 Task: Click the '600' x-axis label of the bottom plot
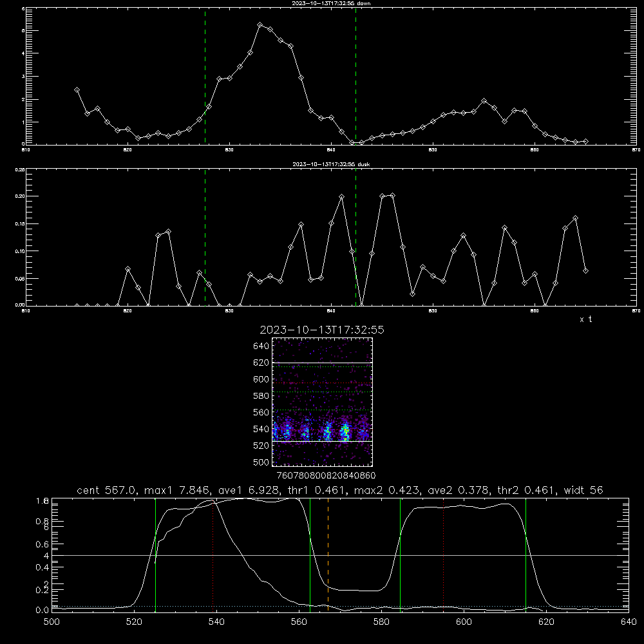(x=464, y=622)
